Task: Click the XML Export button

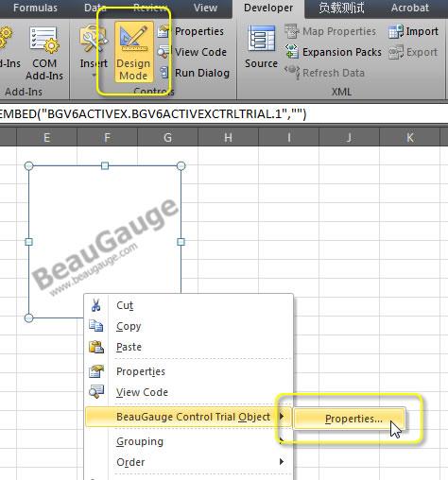Action: point(413,52)
